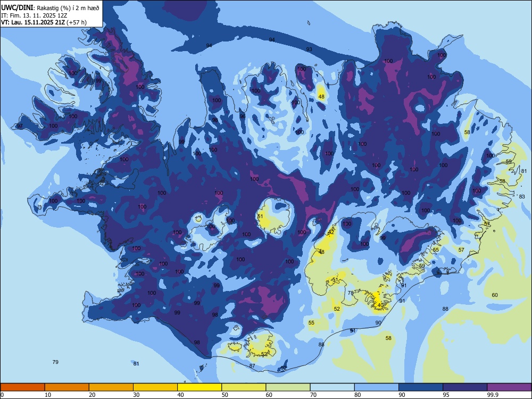This screenshot has width=532, height=399.
Task: Click the '60' value on the map
Action: click(x=495, y=295)
